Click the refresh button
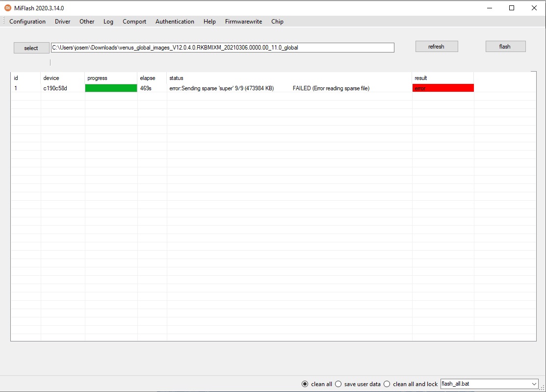The width and height of the screenshot is (546, 392). click(437, 47)
